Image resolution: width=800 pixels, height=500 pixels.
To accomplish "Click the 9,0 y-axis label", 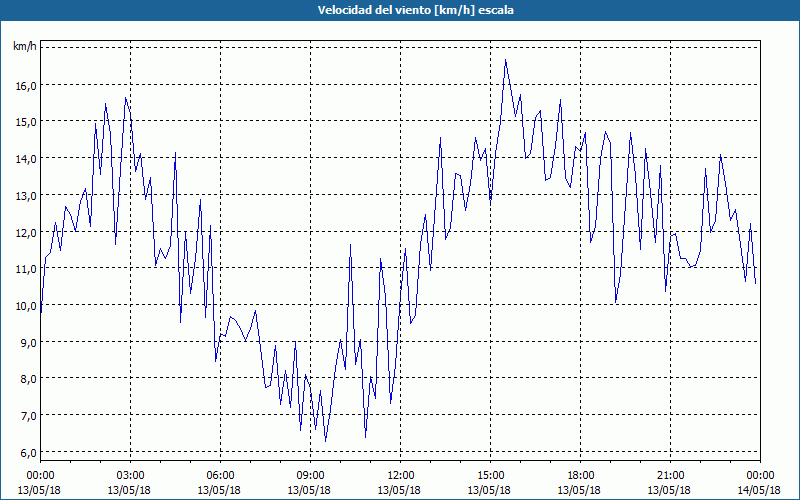I will click(x=29, y=343).
